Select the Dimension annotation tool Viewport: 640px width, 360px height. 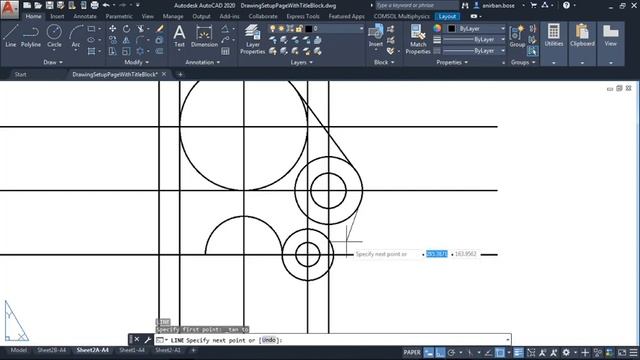pyautogui.click(x=204, y=36)
